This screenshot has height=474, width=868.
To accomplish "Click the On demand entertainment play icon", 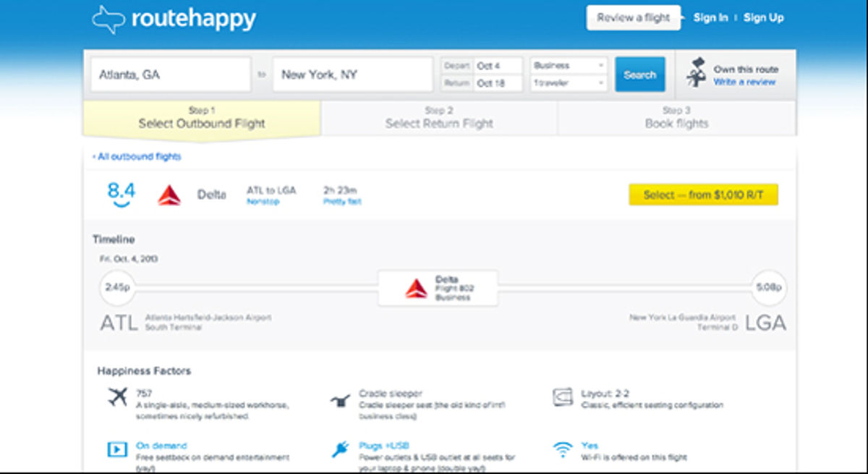I will [117, 449].
